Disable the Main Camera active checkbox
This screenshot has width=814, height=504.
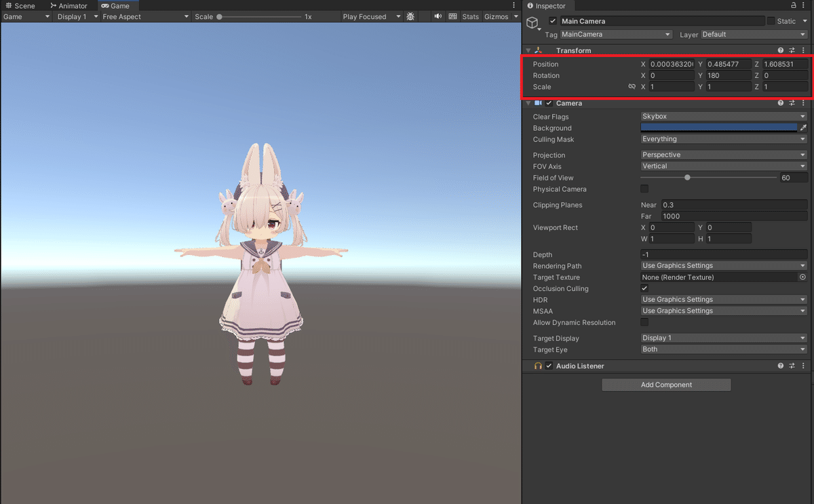(x=552, y=20)
